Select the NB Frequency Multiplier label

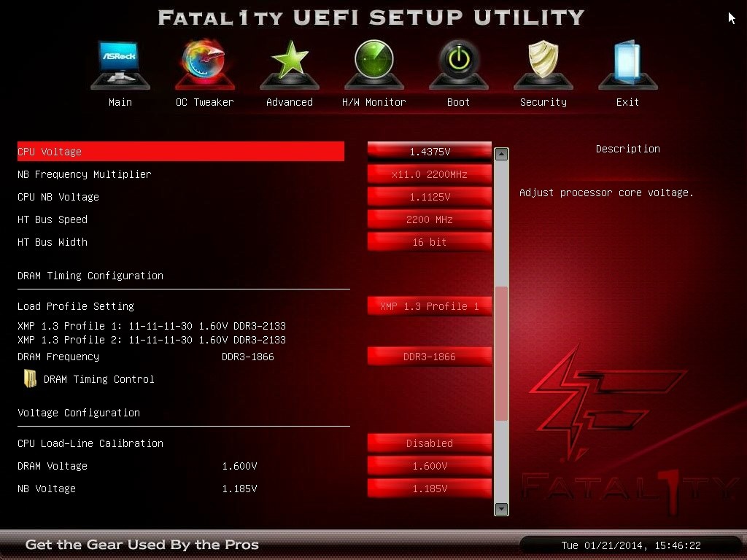85,174
